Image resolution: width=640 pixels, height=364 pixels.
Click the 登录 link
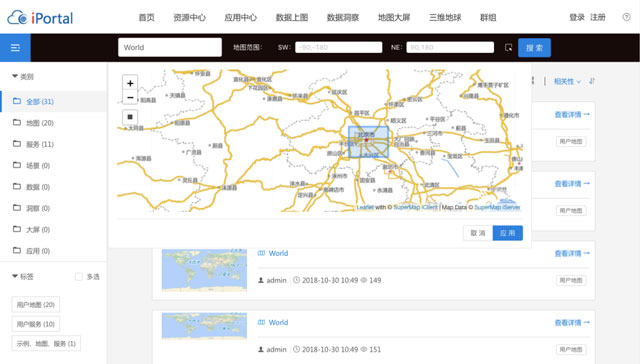tap(577, 17)
